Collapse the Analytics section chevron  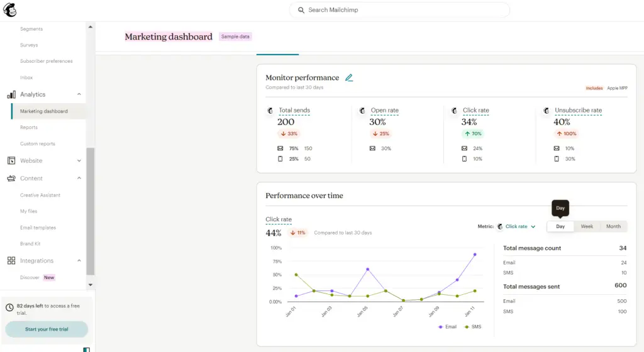79,94
